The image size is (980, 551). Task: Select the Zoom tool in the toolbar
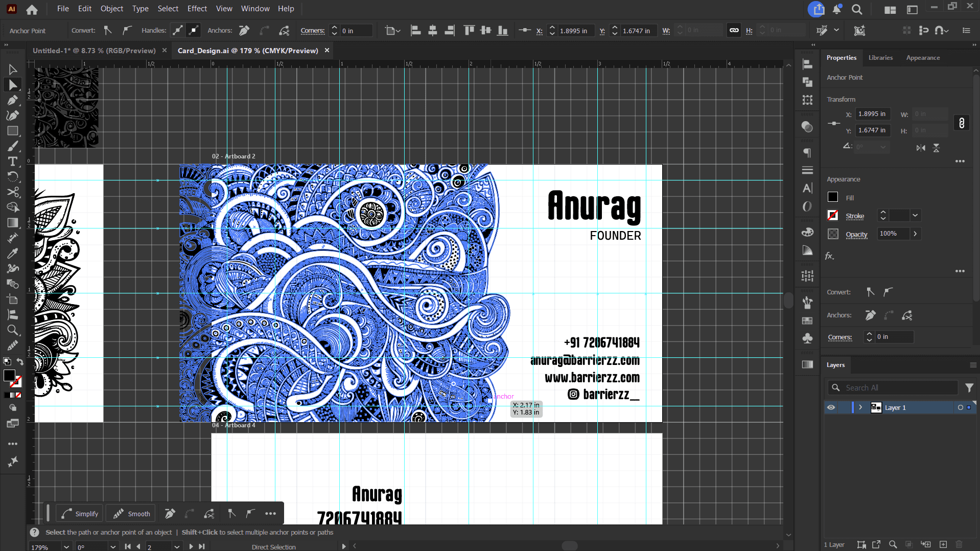coord(13,330)
